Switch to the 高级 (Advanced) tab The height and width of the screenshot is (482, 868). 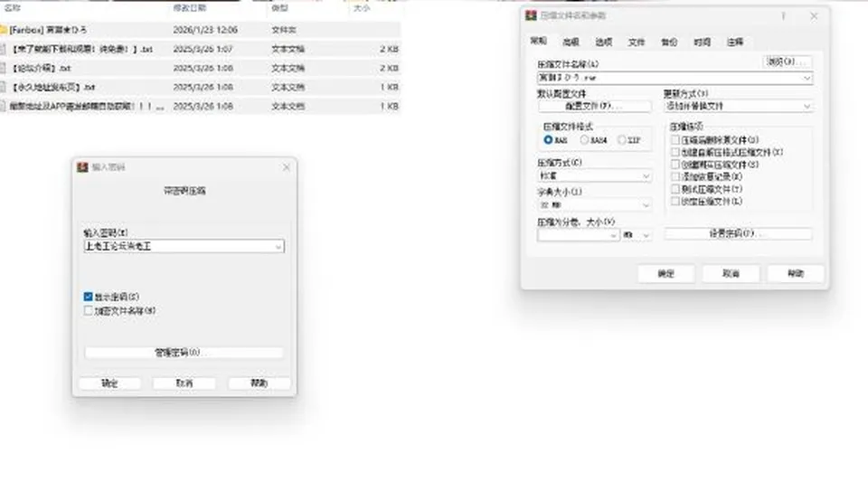coord(571,43)
